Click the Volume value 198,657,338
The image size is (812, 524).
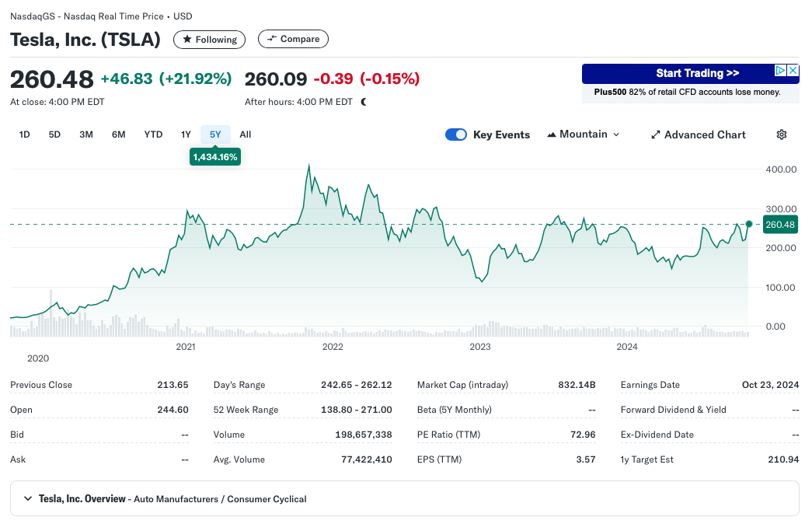(364, 435)
